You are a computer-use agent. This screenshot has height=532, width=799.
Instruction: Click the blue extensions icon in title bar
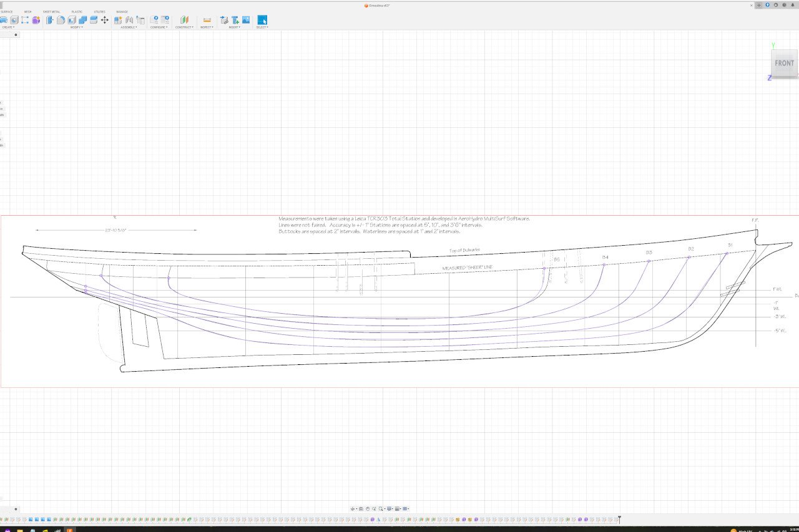[767, 5]
